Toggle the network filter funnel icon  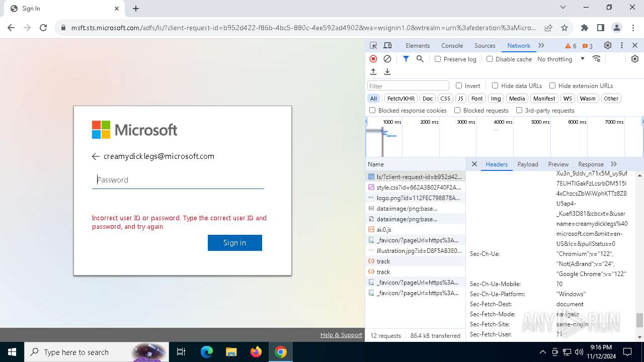pos(406,59)
